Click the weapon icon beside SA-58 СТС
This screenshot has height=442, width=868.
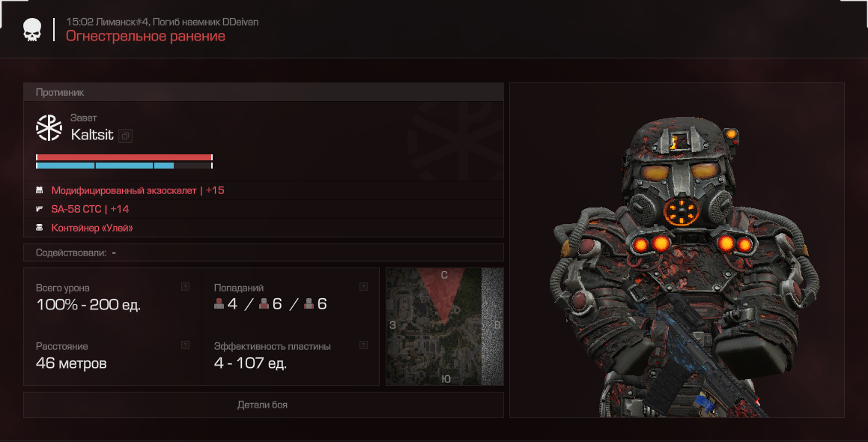click(x=39, y=209)
